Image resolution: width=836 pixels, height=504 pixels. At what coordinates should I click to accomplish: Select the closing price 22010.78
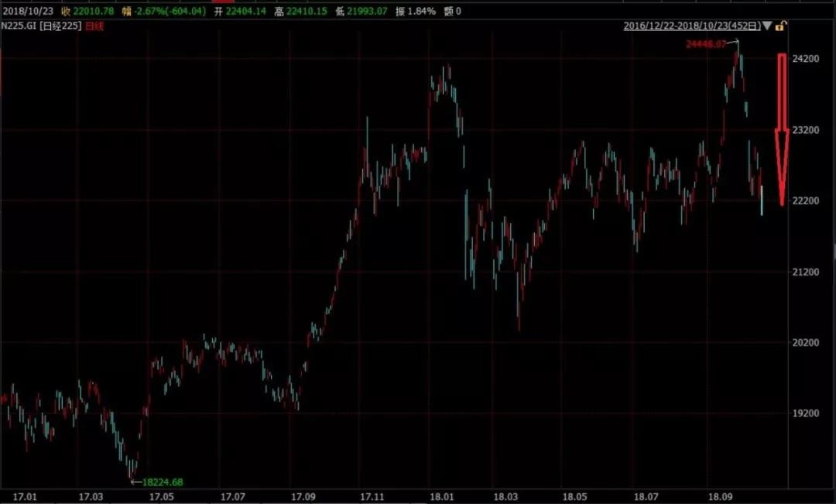(x=94, y=11)
